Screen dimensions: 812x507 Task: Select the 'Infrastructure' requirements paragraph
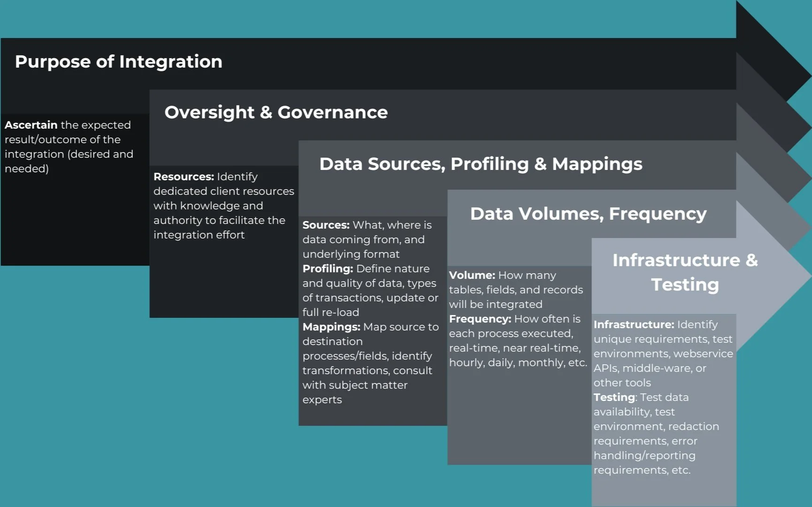pyautogui.click(x=663, y=353)
